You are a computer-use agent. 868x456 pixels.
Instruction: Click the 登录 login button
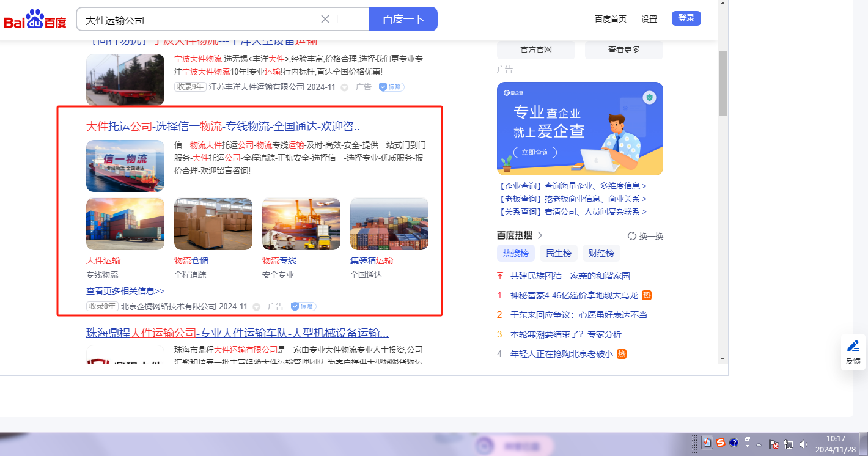(x=686, y=18)
